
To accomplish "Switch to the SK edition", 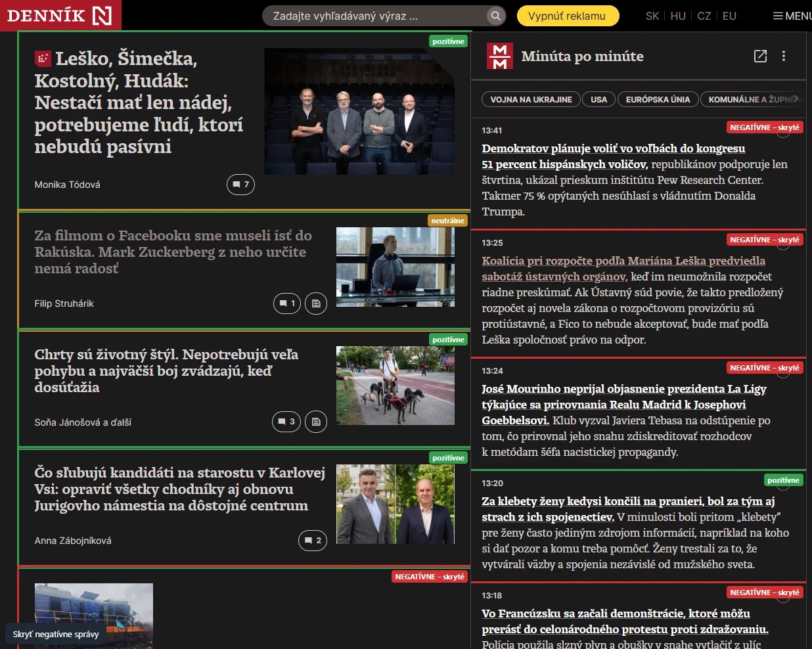I will click(x=652, y=16).
